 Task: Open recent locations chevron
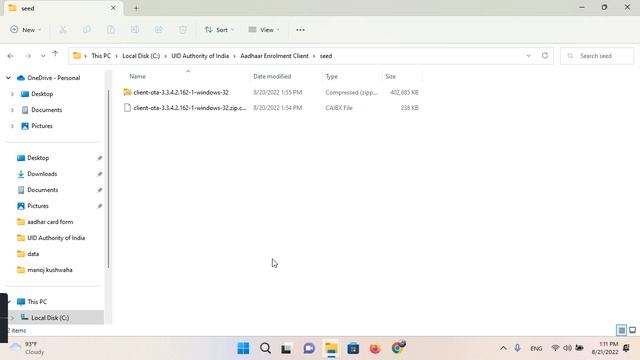click(x=43, y=56)
